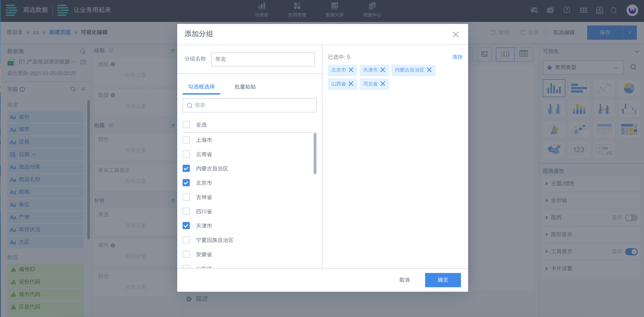
Task: Check the 上海市 checkbox
Action: 186,140
